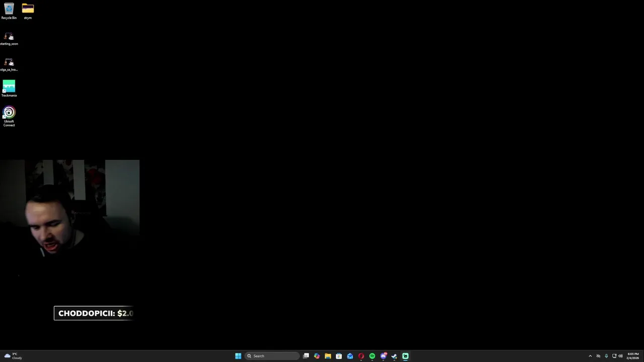Click the green download arrow tray icon

tap(606, 356)
